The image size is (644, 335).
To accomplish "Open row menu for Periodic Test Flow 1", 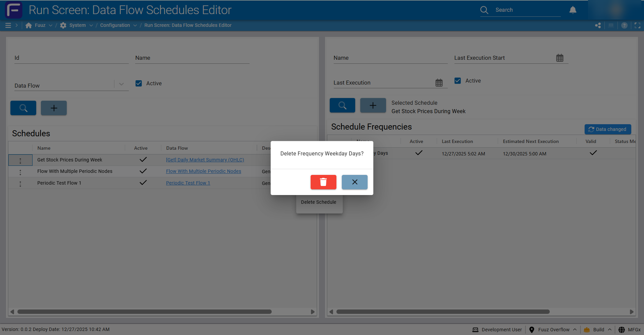I will pos(20,184).
